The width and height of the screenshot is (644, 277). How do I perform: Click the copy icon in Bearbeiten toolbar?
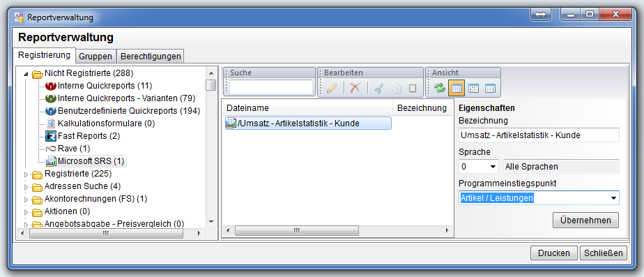click(x=396, y=88)
